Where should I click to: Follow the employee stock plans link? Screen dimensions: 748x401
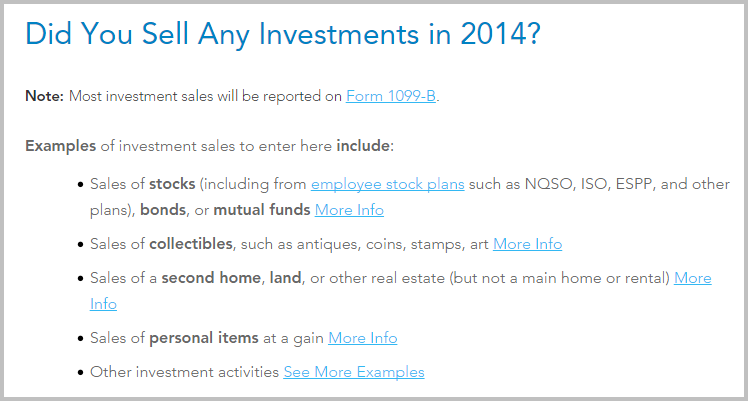point(387,185)
